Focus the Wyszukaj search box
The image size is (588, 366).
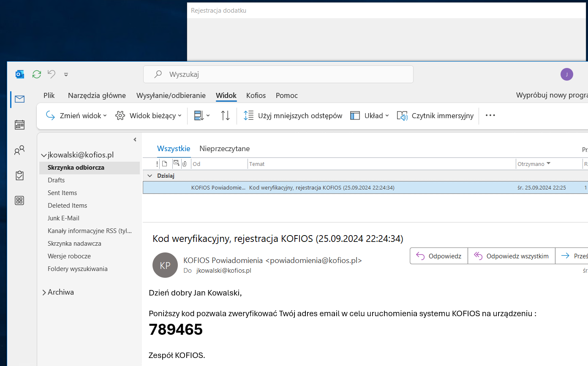coord(278,74)
